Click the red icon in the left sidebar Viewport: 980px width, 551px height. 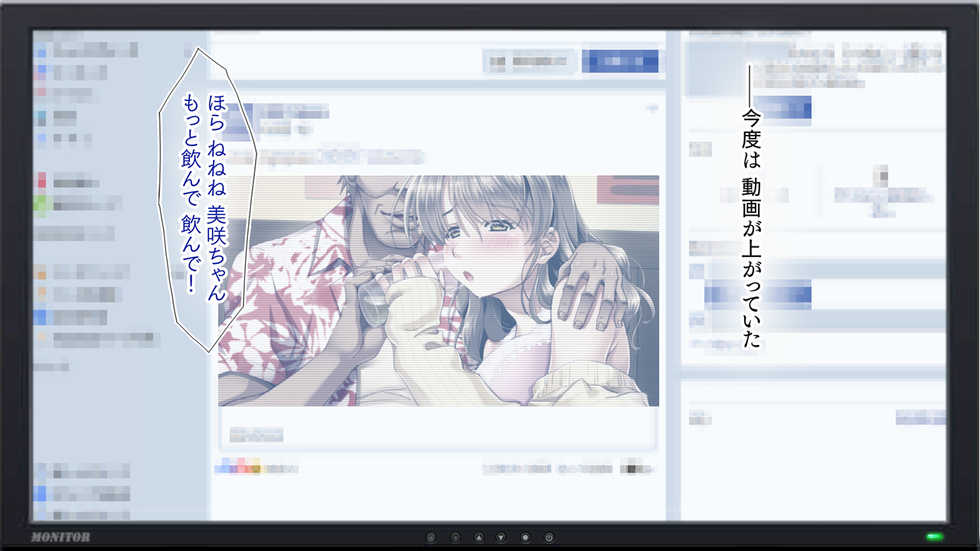[41, 183]
